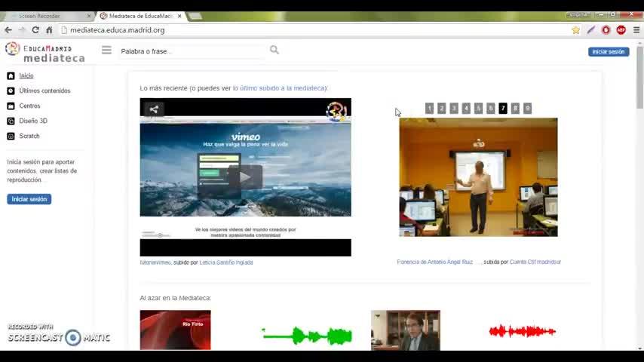Open the man in suit video thumbnail
Viewport: 644px width, 362px height.
click(406, 330)
